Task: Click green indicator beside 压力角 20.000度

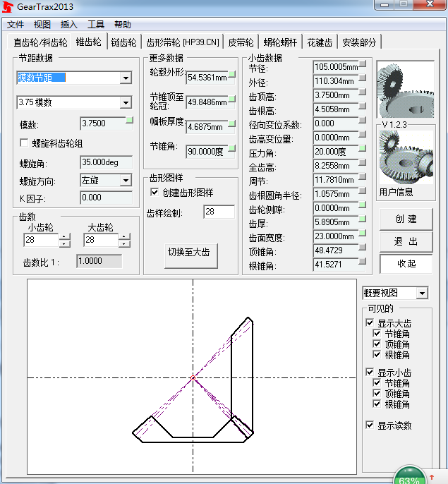Action: coord(363,148)
